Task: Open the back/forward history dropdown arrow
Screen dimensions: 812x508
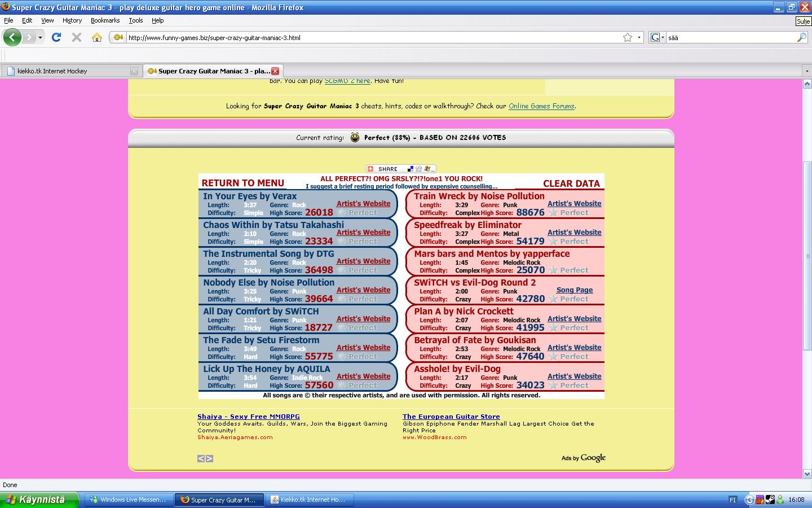Action: click(x=39, y=38)
